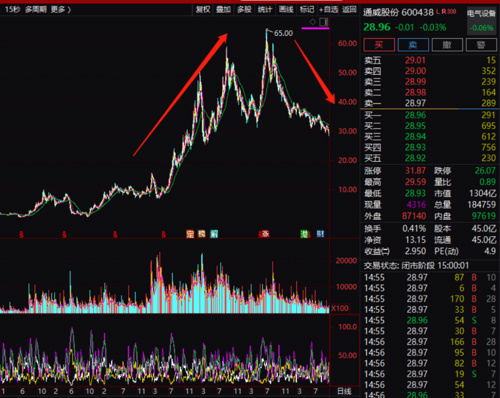Click the 日线 daily period label

pos(344,391)
